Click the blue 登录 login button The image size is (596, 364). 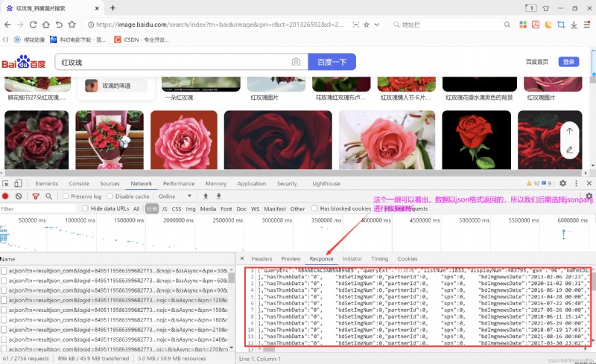pos(568,62)
